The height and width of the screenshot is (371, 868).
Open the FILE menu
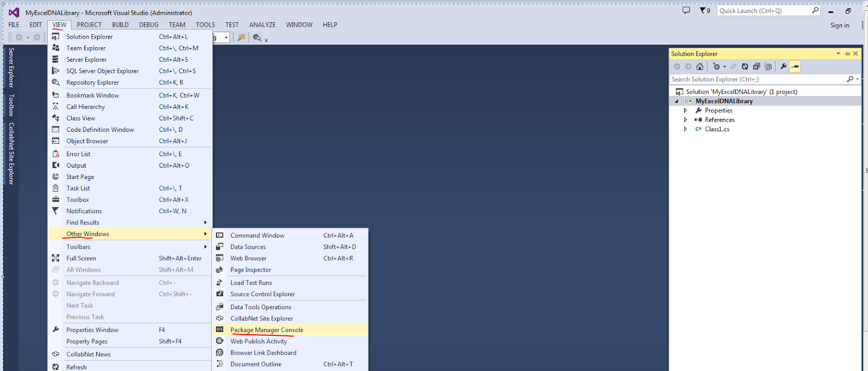(x=14, y=25)
